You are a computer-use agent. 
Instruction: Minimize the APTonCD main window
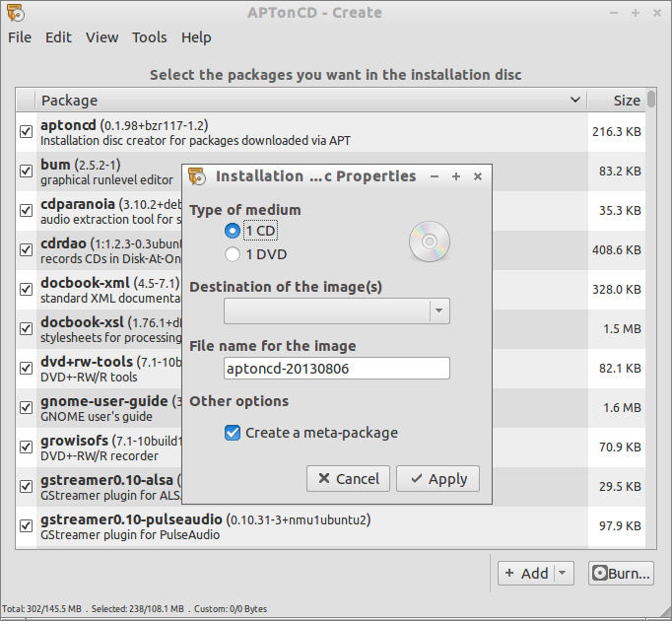pos(614,13)
